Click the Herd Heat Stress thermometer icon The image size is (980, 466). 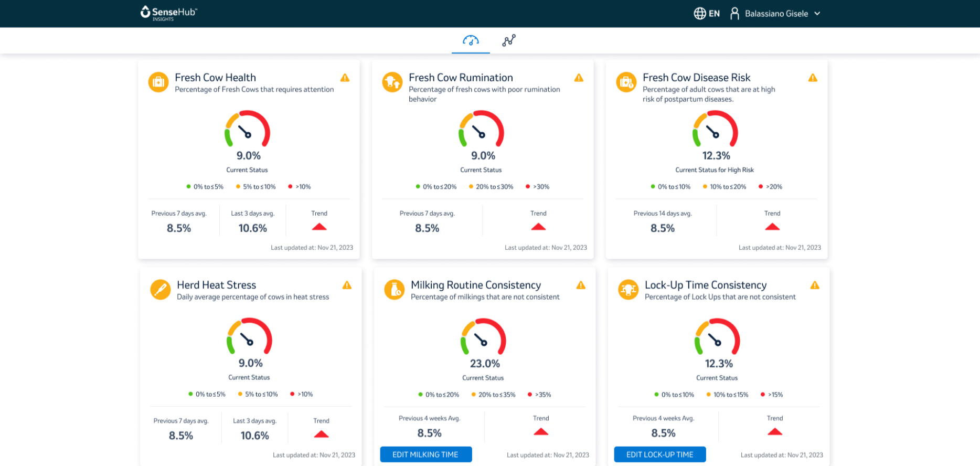click(161, 289)
